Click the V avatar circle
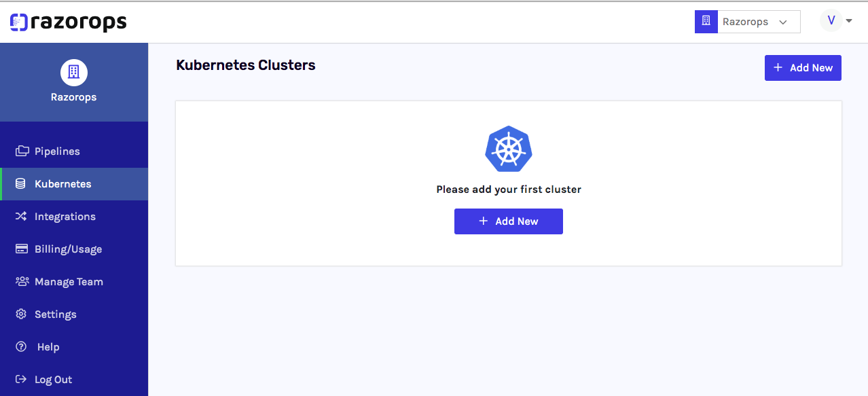868x396 pixels. tap(831, 20)
